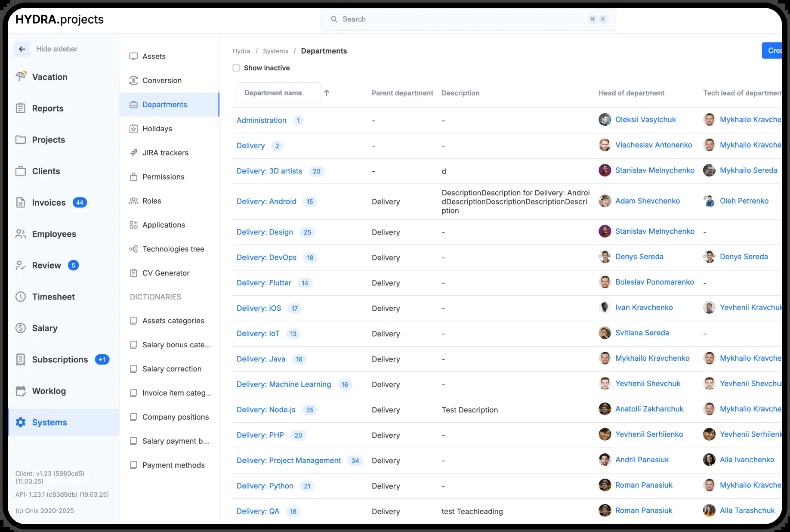Click the Projects folder icon
This screenshot has width=790, height=532.
[x=21, y=139]
